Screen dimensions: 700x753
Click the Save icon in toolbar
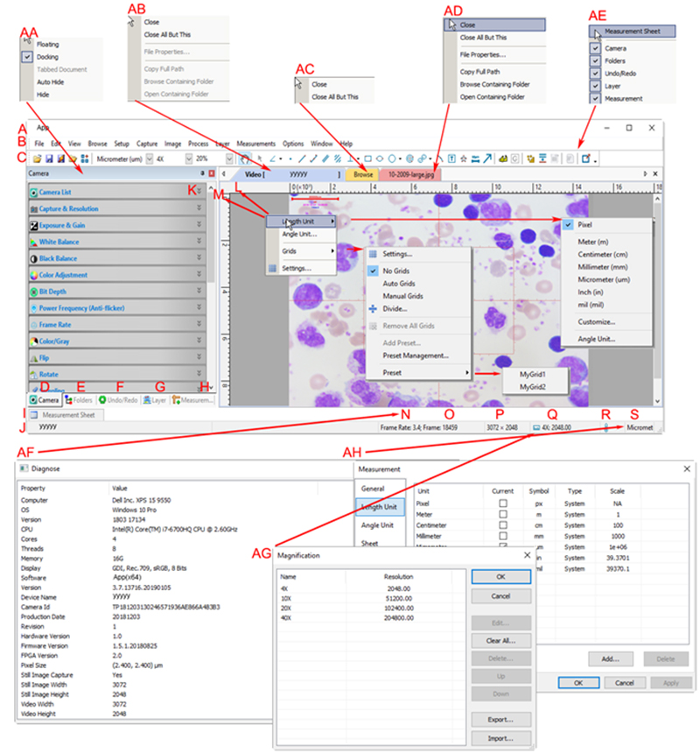[x=49, y=159]
